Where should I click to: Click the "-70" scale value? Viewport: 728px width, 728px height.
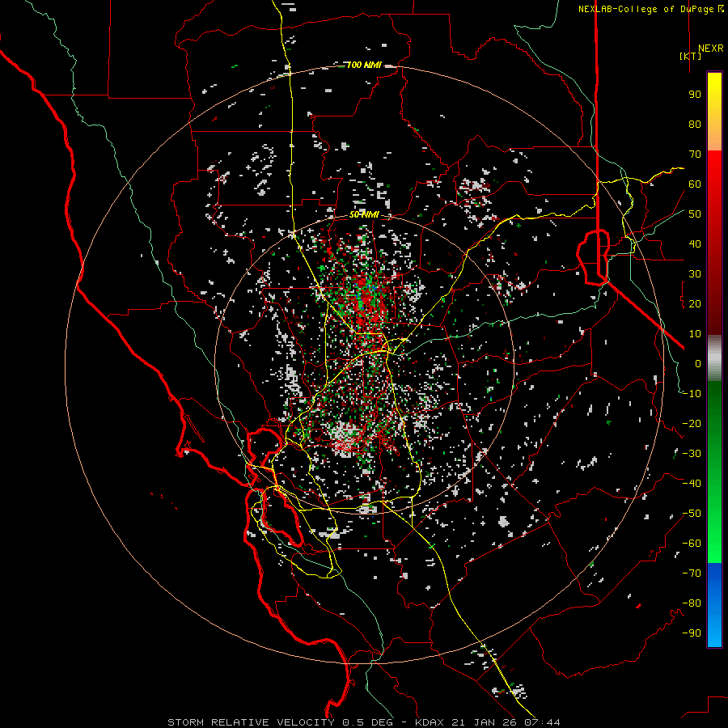tap(692, 574)
